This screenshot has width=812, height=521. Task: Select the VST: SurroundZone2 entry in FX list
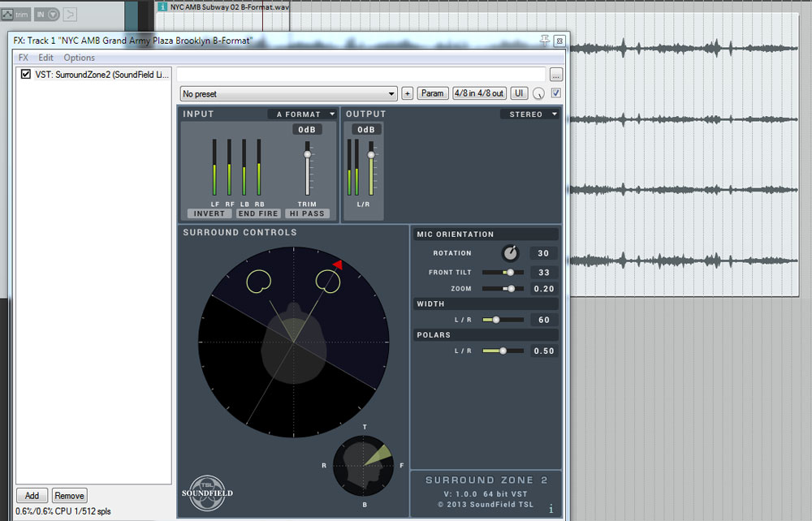point(101,75)
